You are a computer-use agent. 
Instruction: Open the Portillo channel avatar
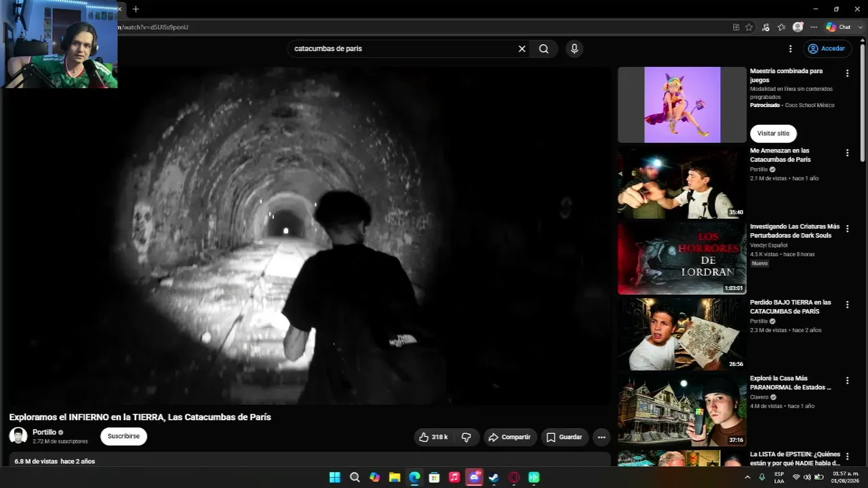point(18,436)
